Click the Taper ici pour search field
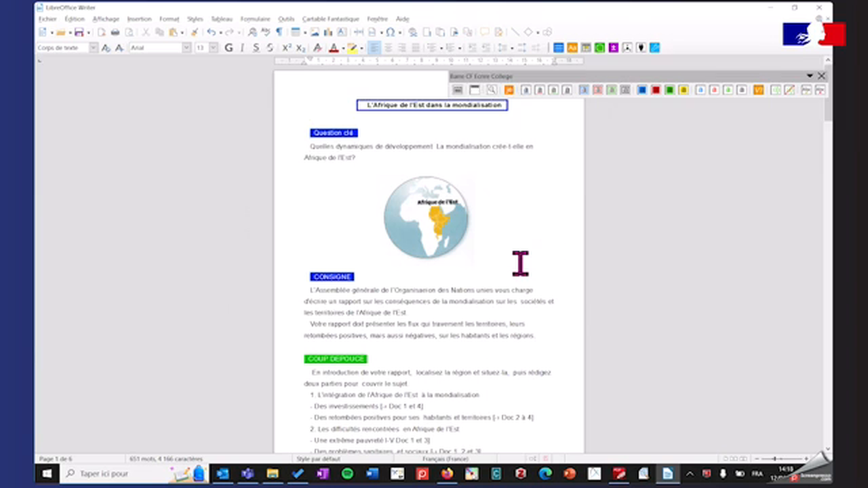Viewport: 868px width, 488px height. tap(104, 473)
